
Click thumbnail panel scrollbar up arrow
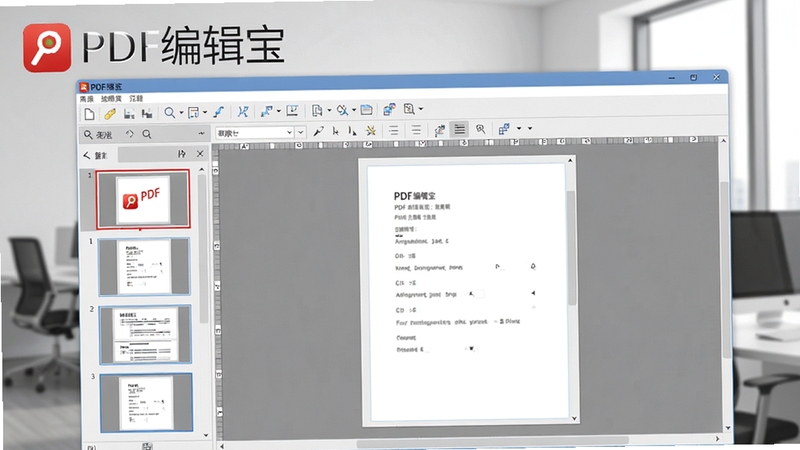pyautogui.click(x=202, y=169)
